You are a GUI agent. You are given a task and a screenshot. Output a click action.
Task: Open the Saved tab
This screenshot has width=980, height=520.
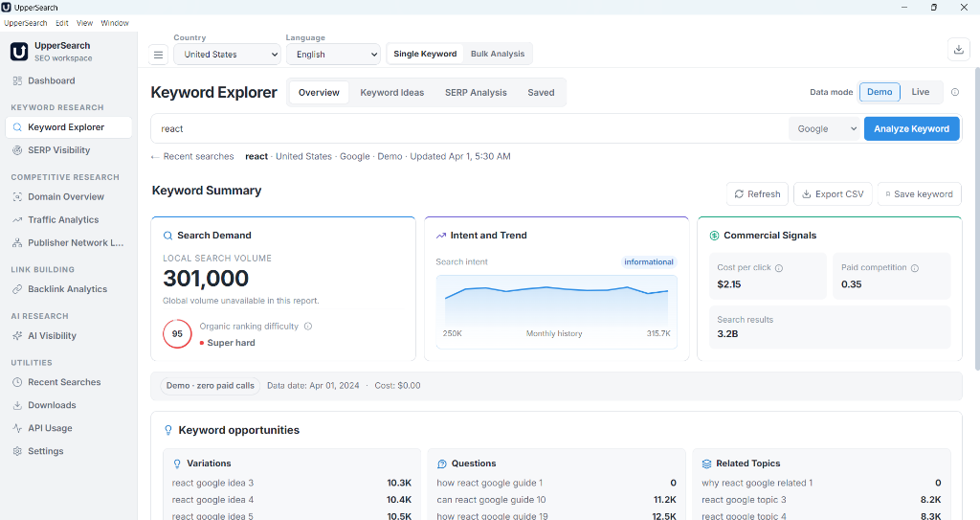click(x=541, y=93)
